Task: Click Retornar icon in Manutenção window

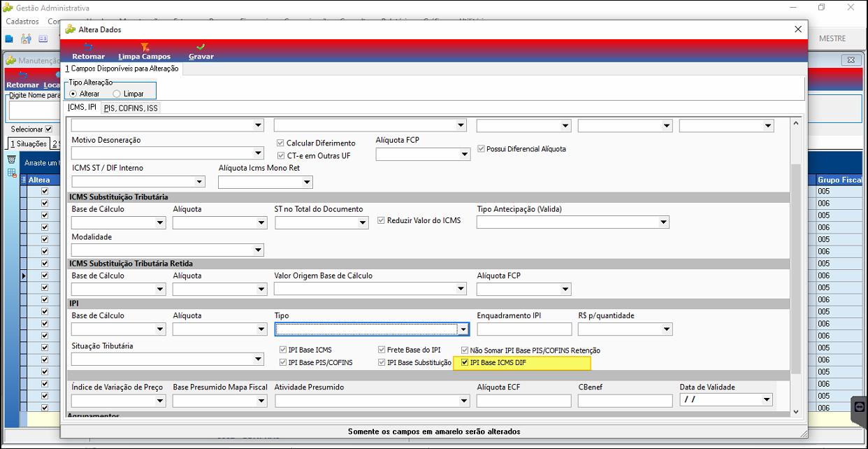Action: coord(22,76)
